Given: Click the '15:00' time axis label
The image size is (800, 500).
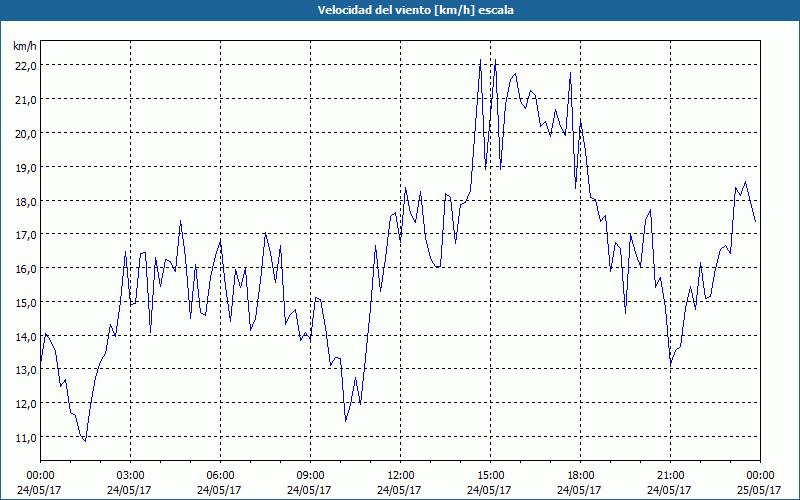Looking at the screenshot, I should pos(490,476).
